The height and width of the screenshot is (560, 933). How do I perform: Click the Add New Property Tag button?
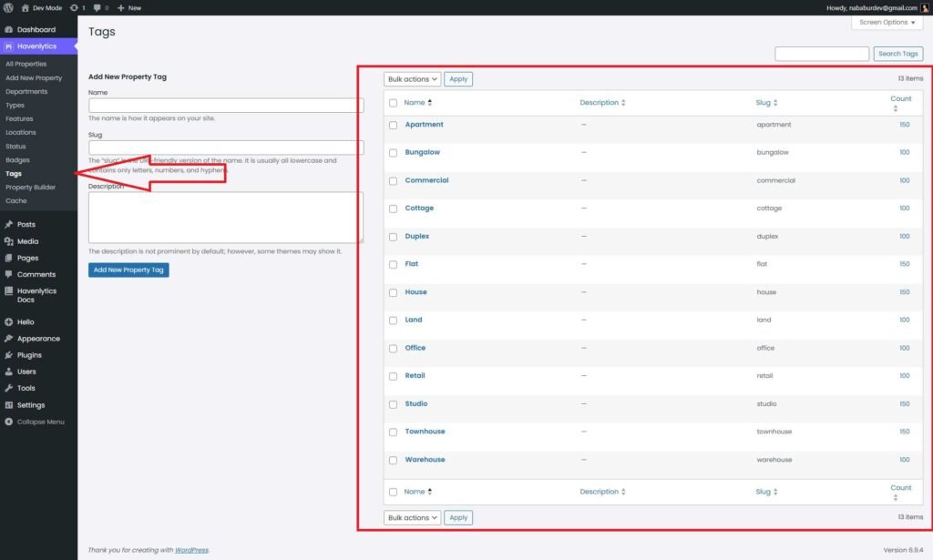coord(128,270)
